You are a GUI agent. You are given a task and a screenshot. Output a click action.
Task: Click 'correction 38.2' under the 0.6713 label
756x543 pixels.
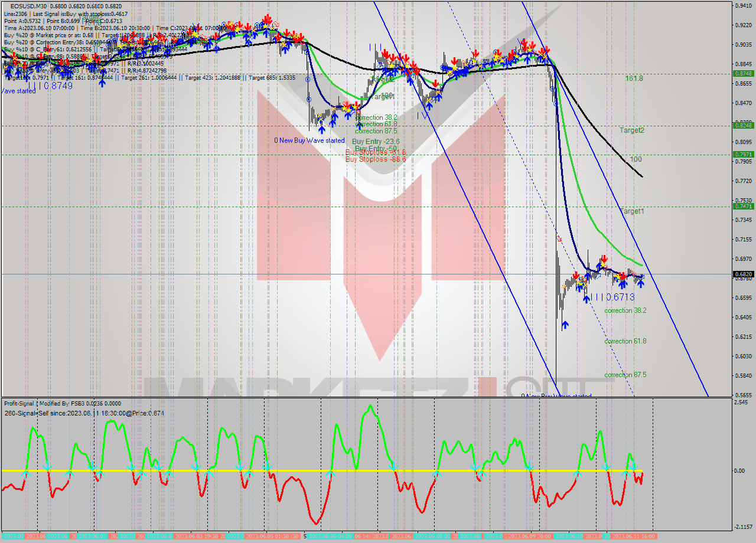(x=625, y=310)
